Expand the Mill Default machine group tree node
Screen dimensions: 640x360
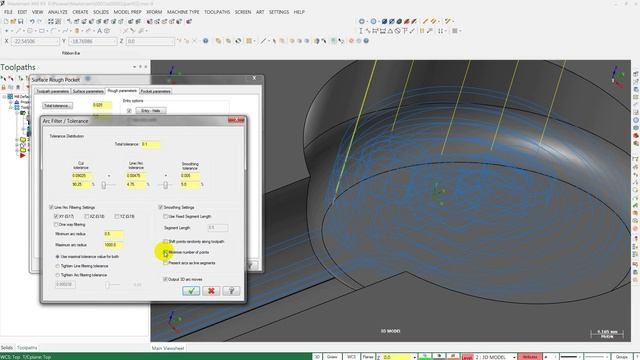click(x=4, y=97)
